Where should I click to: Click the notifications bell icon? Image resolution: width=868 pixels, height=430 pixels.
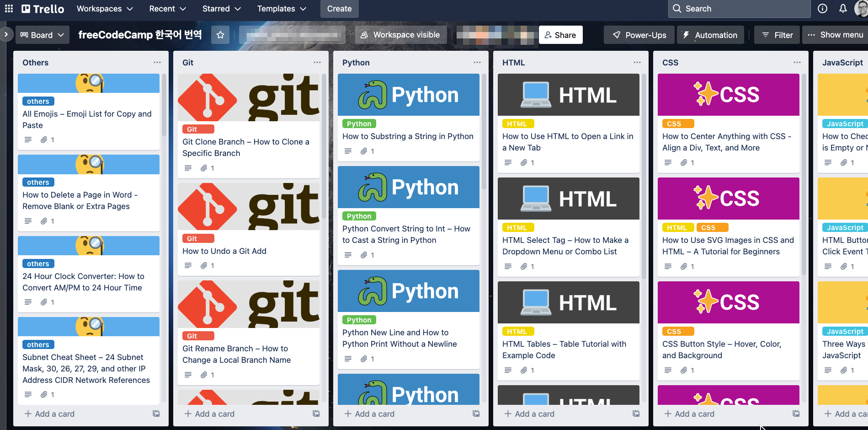tap(843, 9)
